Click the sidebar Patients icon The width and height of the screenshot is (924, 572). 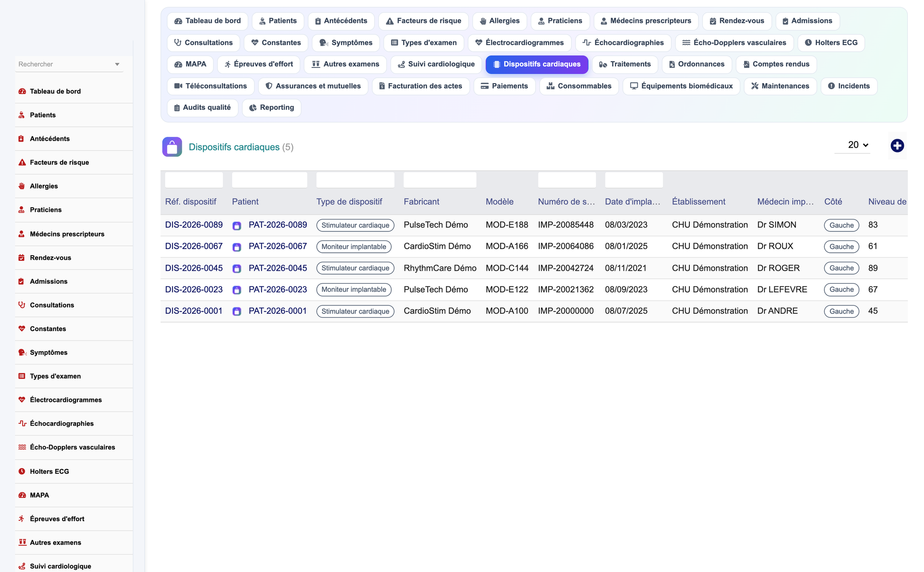(x=21, y=115)
